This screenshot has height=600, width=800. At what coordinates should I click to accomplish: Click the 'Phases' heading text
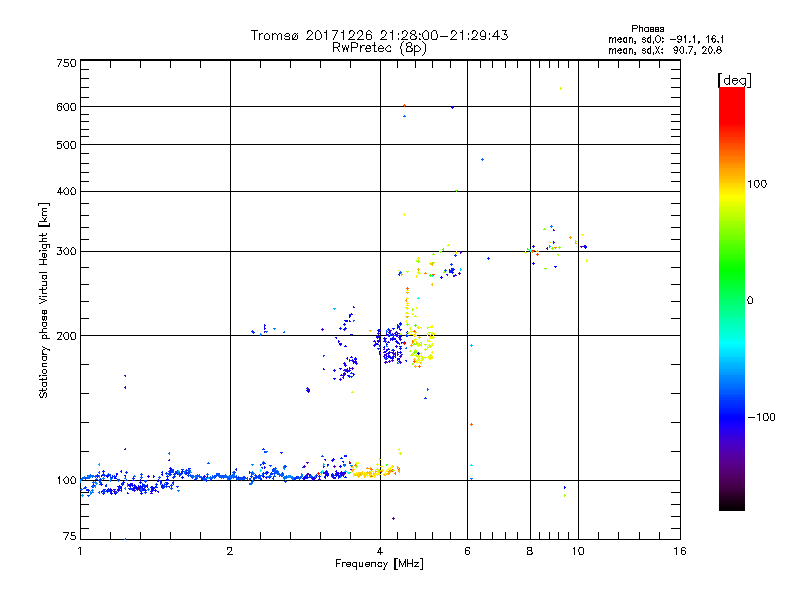pos(647,29)
